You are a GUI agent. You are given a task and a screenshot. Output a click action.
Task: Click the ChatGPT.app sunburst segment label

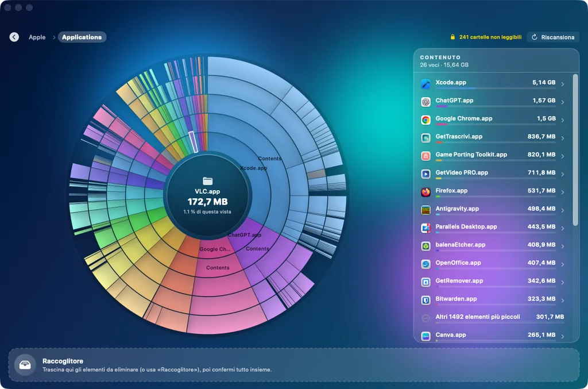[x=245, y=235]
